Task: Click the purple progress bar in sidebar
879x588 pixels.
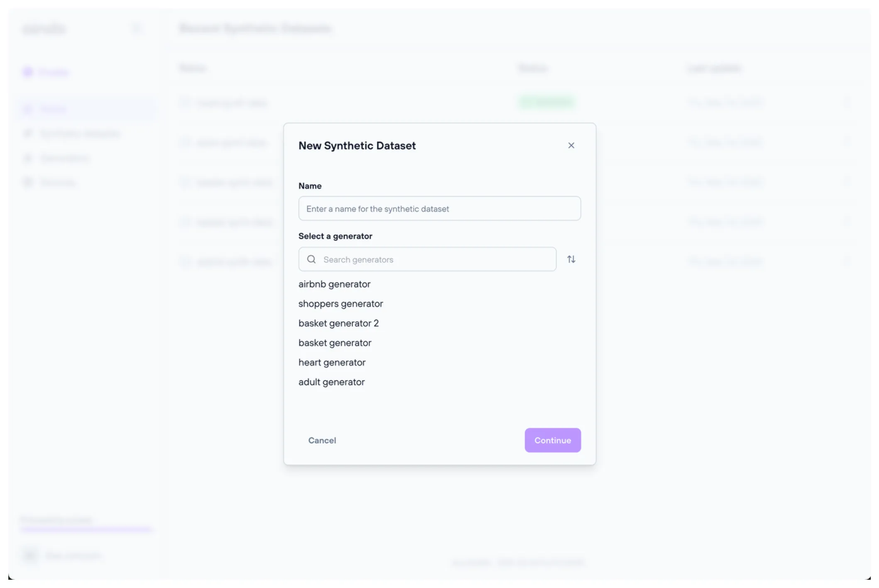Action: (x=86, y=529)
